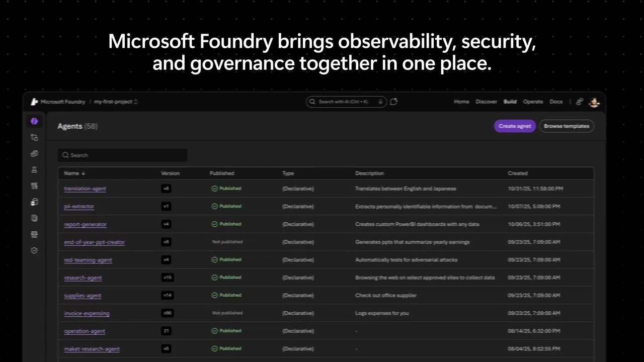The image size is (644, 362).
Task: Open the invoice-expensing link
Action: pyautogui.click(x=87, y=313)
